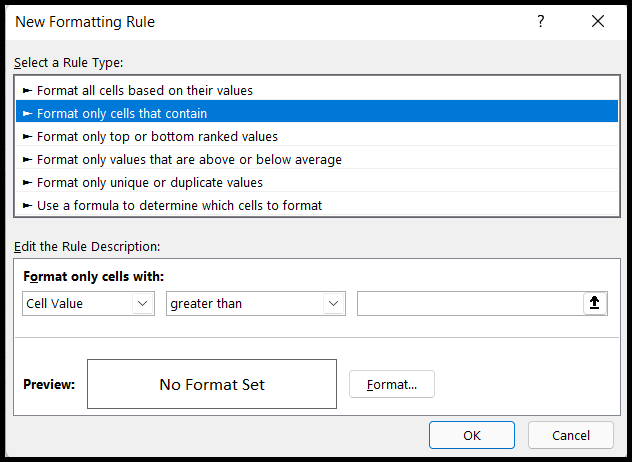The image size is (632, 462).
Task: Click the 'Format only cells with' heading
Action: pyautogui.click(x=93, y=277)
